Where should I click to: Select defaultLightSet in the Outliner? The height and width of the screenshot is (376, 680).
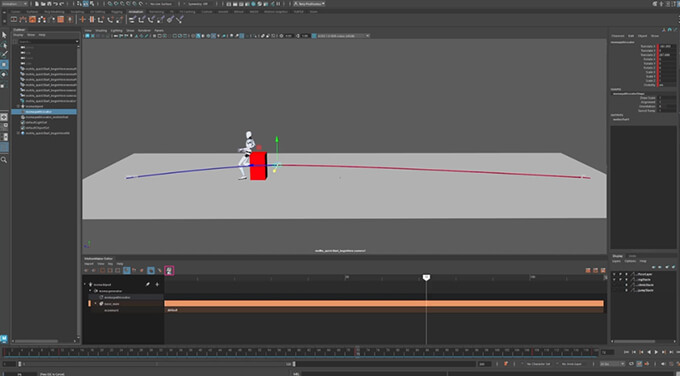click(36, 122)
